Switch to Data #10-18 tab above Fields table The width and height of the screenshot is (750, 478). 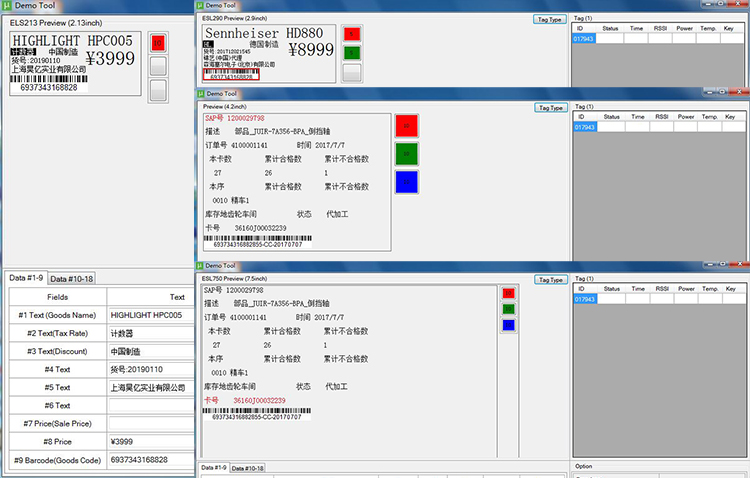pyautogui.click(x=72, y=279)
